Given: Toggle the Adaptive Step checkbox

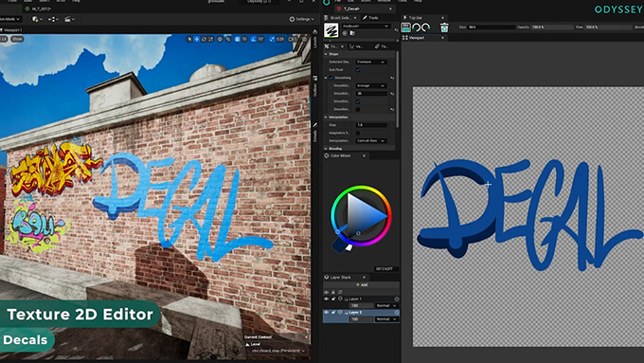Looking at the screenshot, I should pos(358,133).
